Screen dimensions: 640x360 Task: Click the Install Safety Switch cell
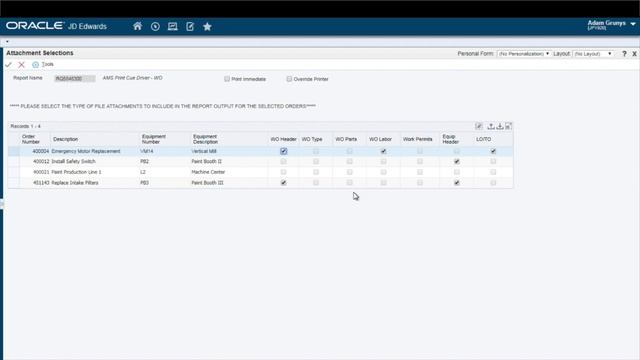click(x=73, y=162)
